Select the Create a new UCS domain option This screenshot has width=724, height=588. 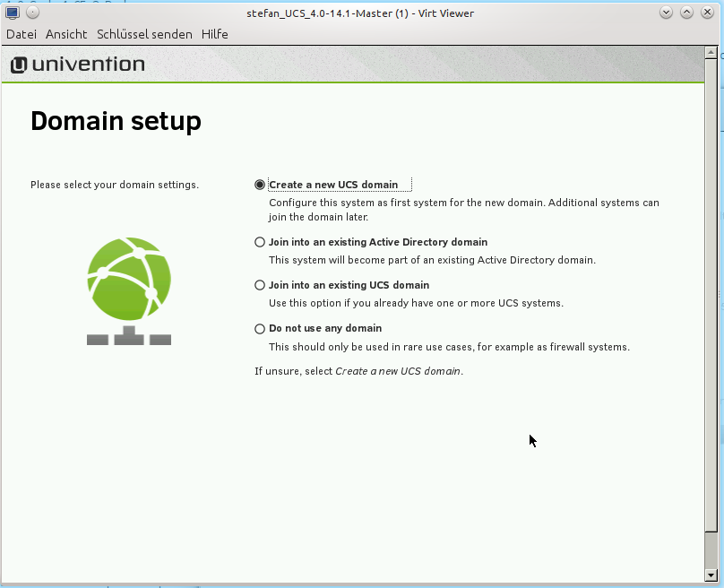tap(260, 185)
